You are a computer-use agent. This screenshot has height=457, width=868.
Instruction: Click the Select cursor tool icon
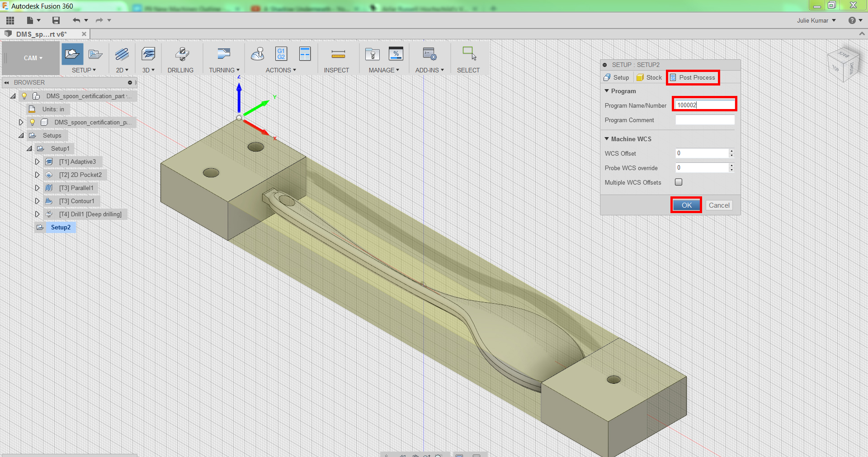469,53
